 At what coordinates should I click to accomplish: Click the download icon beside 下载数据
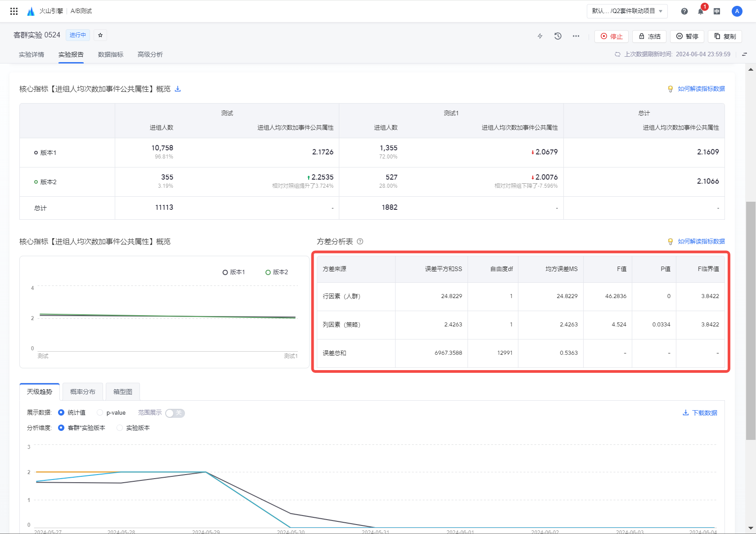point(686,412)
